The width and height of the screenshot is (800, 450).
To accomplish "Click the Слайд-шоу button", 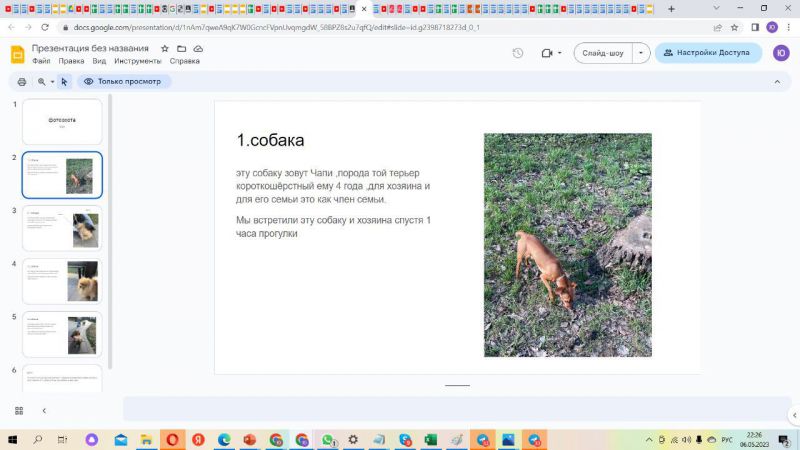I will point(602,53).
